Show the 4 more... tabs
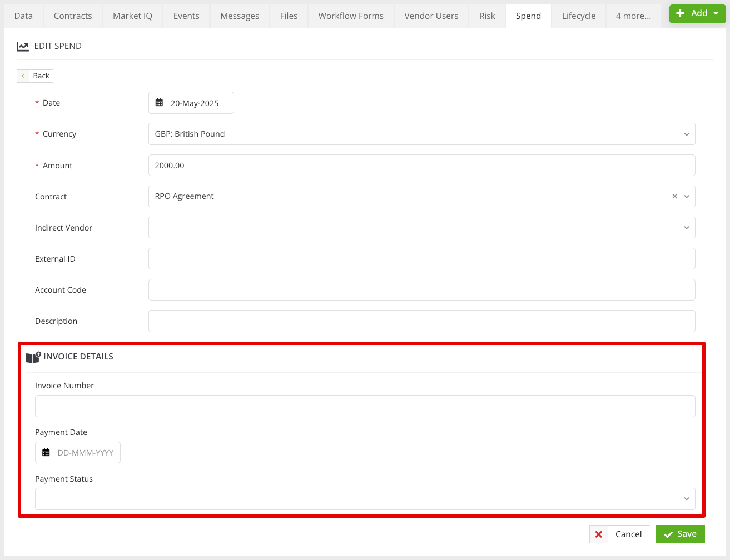 click(x=633, y=16)
